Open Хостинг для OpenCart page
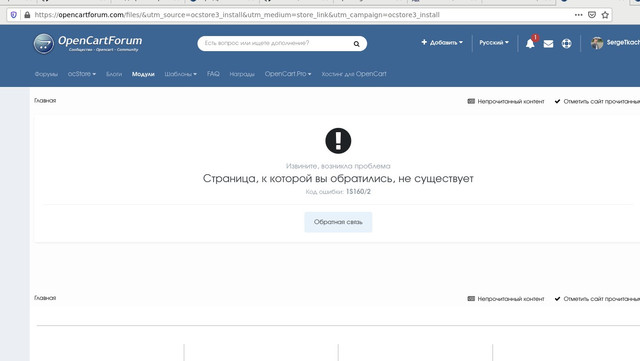Screen dimensions: 640x361 [354, 74]
